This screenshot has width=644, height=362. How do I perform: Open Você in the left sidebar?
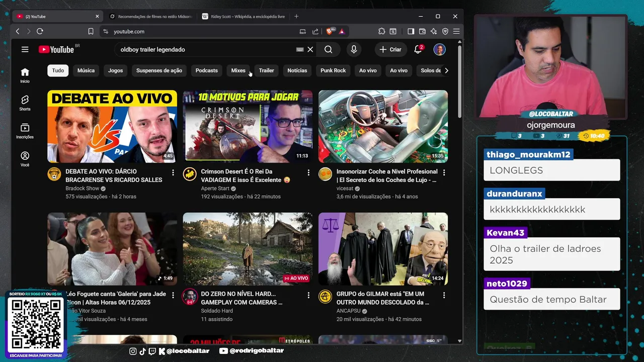pos(25,159)
